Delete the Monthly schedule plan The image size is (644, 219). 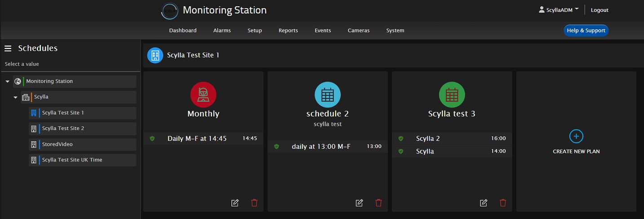[254, 203]
